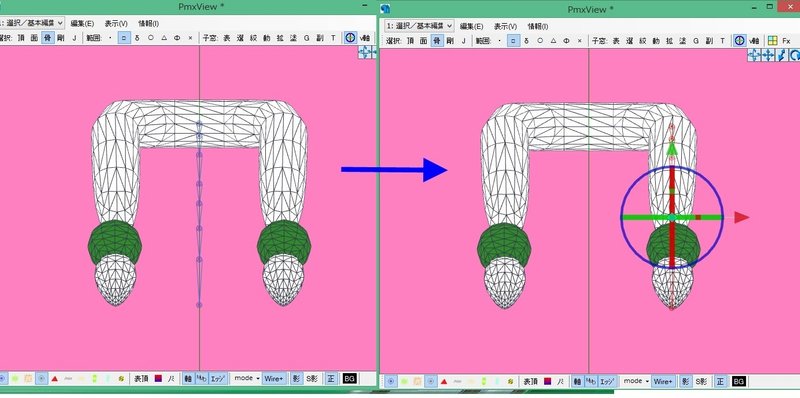Click the camera rotate icon in right viewport corner
This screenshot has height=398, width=800.
[x=794, y=55]
